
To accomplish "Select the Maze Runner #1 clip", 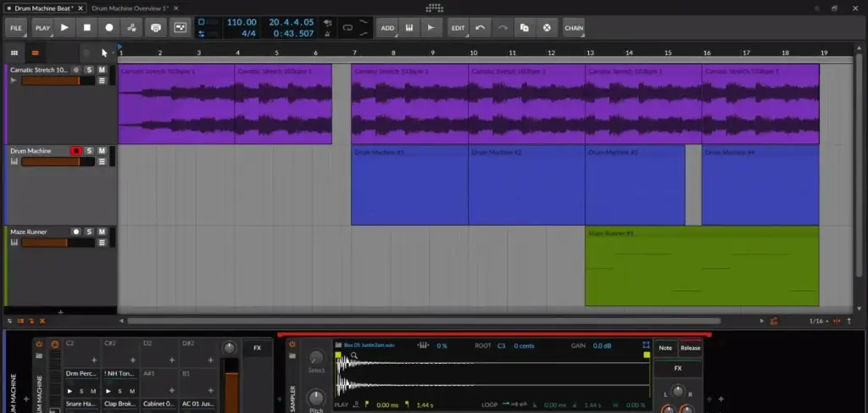I will point(702,265).
